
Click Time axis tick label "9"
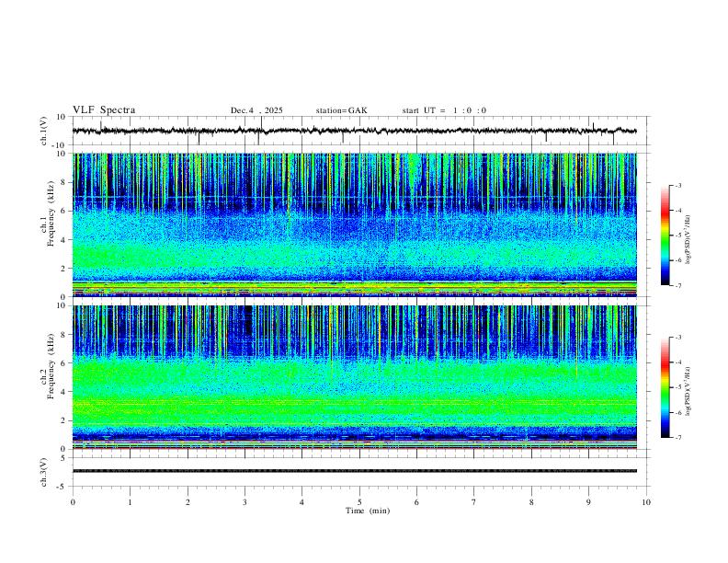[x=588, y=502]
